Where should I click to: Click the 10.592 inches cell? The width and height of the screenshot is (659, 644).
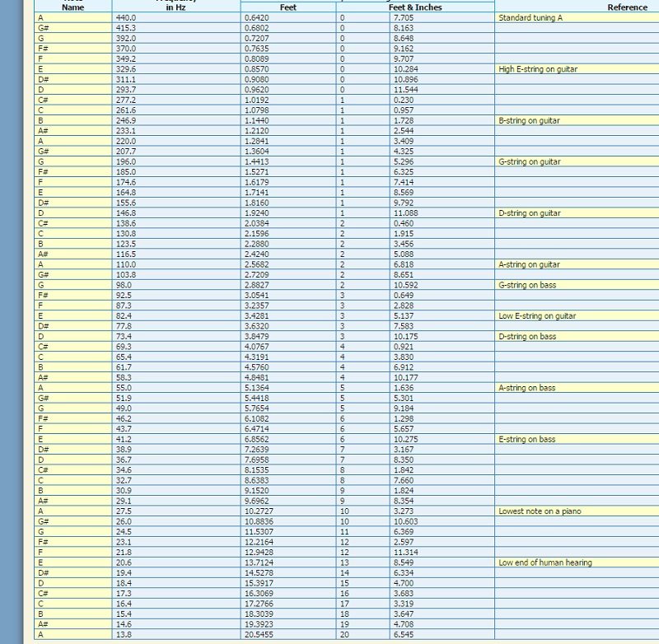point(442,285)
